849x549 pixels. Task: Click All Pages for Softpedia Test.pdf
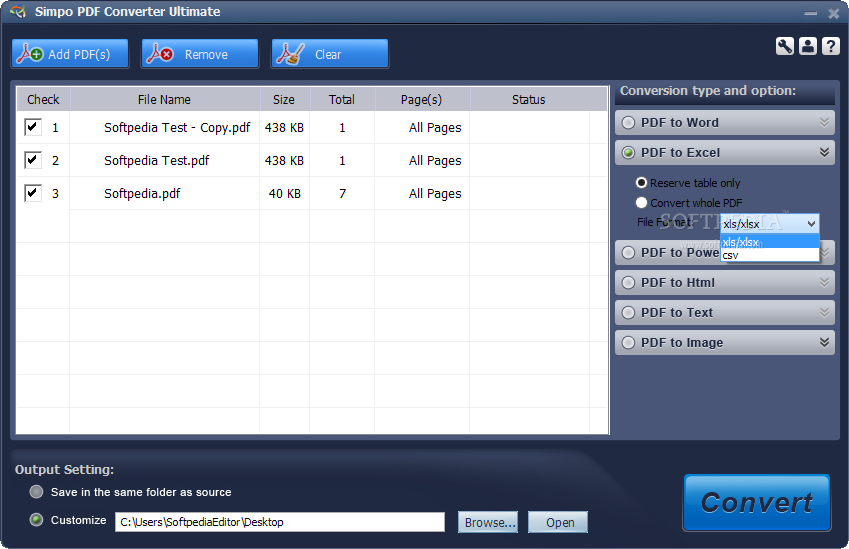pos(435,160)
